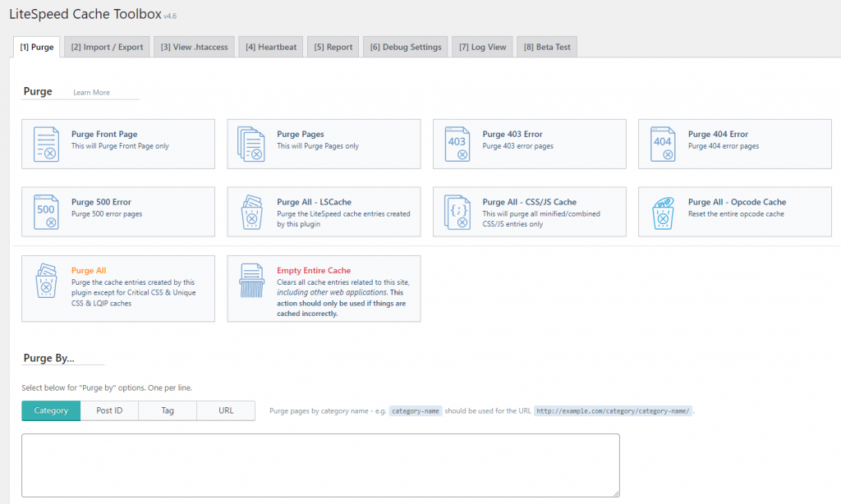This screenshot has width=841, height=504.
Task: Click the Purge Pages stacked documents icon
Action: click(251, 144)
